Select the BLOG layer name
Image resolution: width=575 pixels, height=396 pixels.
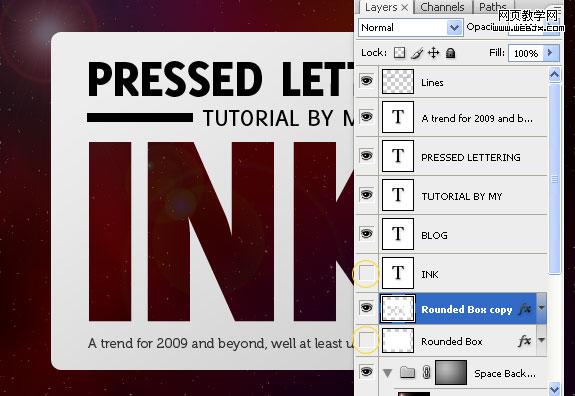(x=434, y=235)
